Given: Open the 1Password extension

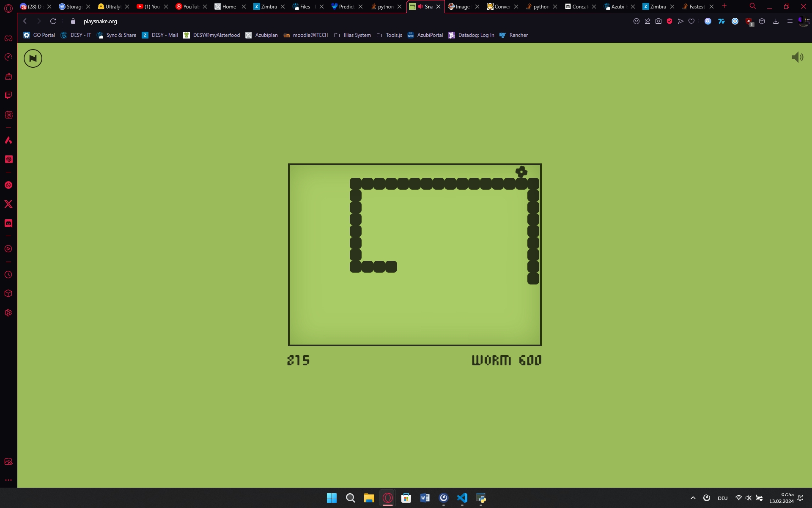Looking at the screenshot, I should pos(735,21).
